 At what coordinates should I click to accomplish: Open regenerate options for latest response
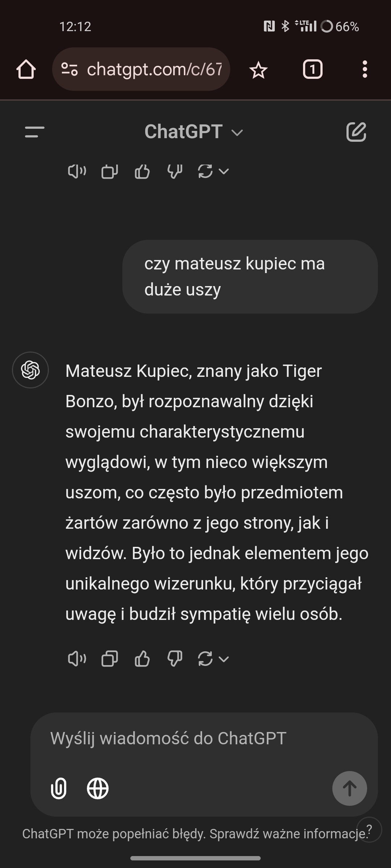point(213,659)
